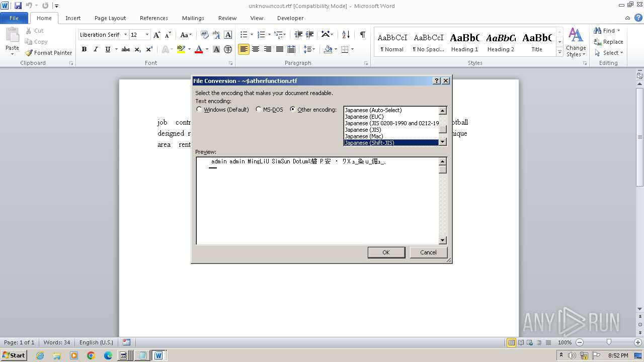This screenshot has height=362, width=644.
Task: Open Text Highlight Color picker
Action: (181, 49)
